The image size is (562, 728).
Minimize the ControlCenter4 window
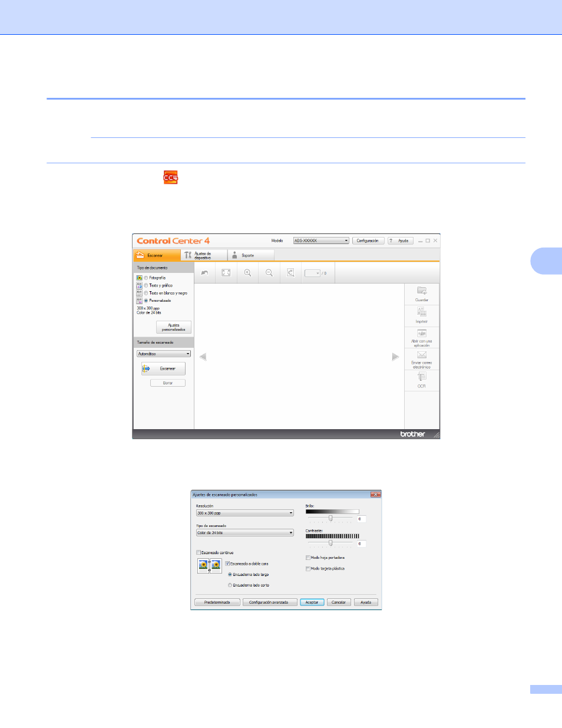(421, 241)
